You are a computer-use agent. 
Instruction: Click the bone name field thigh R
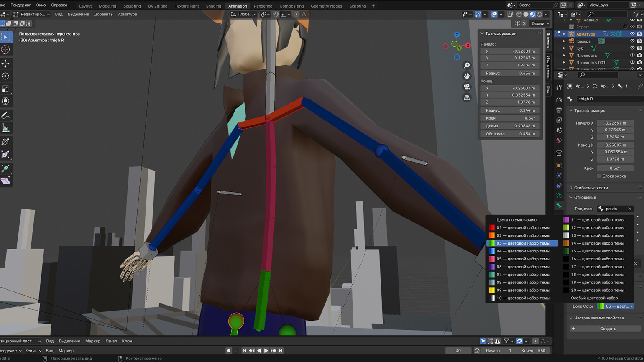[608, 99]
